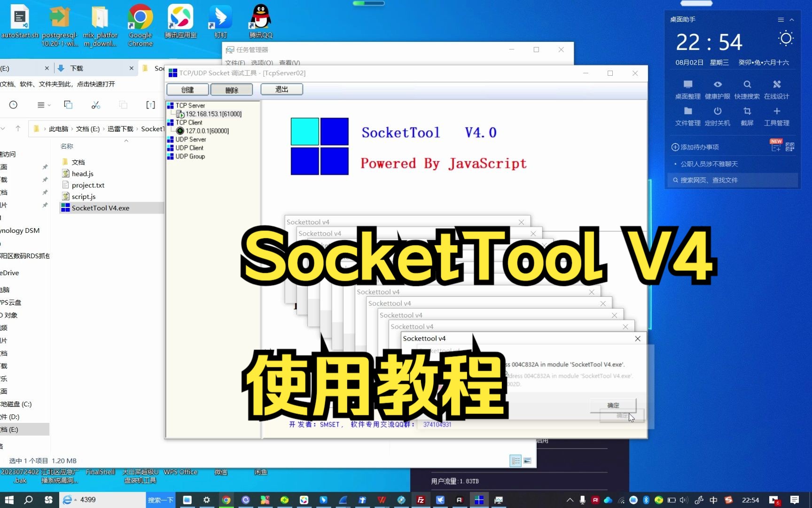The image size is (812, 508).
Task: Click the 创建 button in SocketTool
Action: 187,89
